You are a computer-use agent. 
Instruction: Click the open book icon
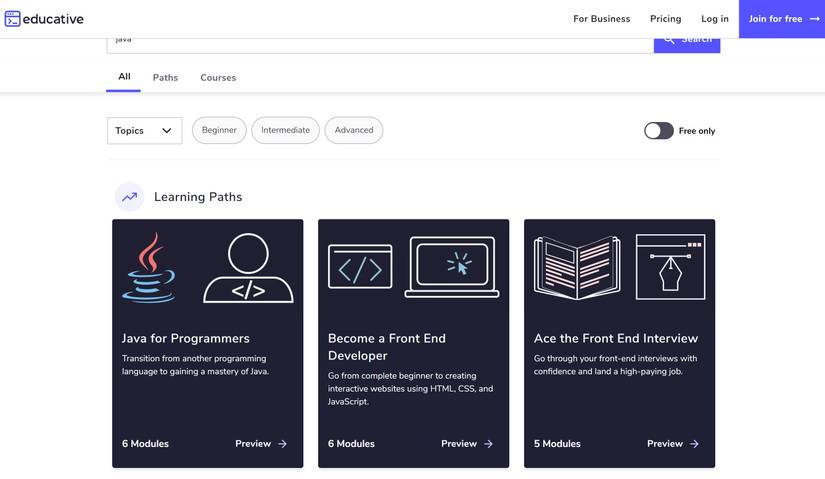tap(577, 267)
